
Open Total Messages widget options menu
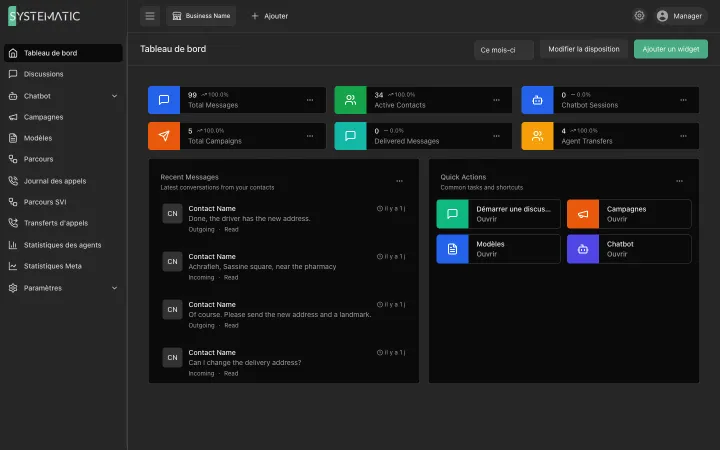click(x=310, y=100)
